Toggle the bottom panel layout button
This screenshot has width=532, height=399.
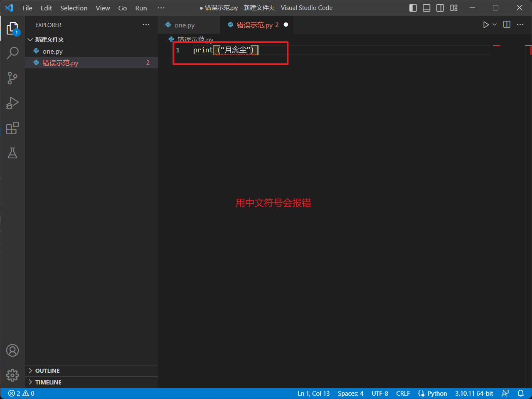pos(426,8)
